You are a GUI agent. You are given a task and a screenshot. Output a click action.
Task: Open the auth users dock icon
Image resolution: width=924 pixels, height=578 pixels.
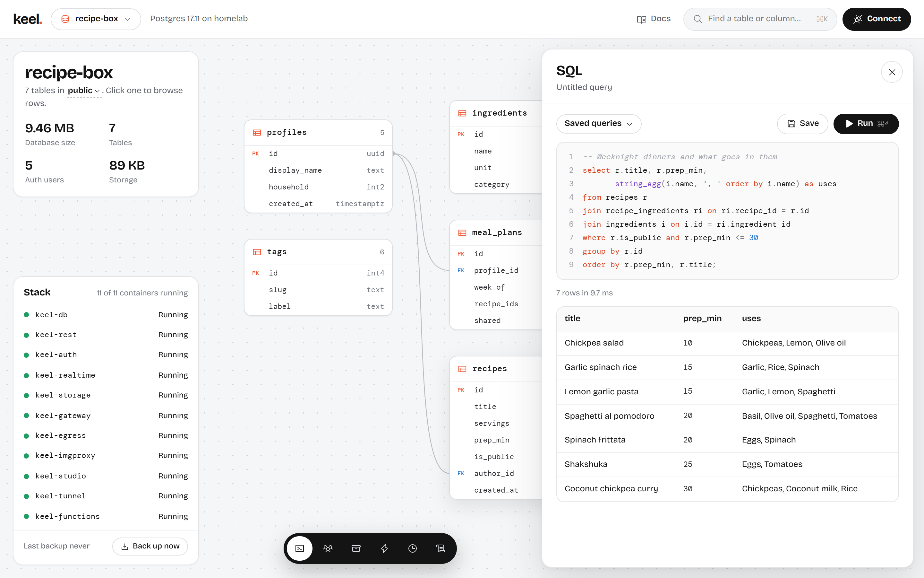tap(328, 548)
